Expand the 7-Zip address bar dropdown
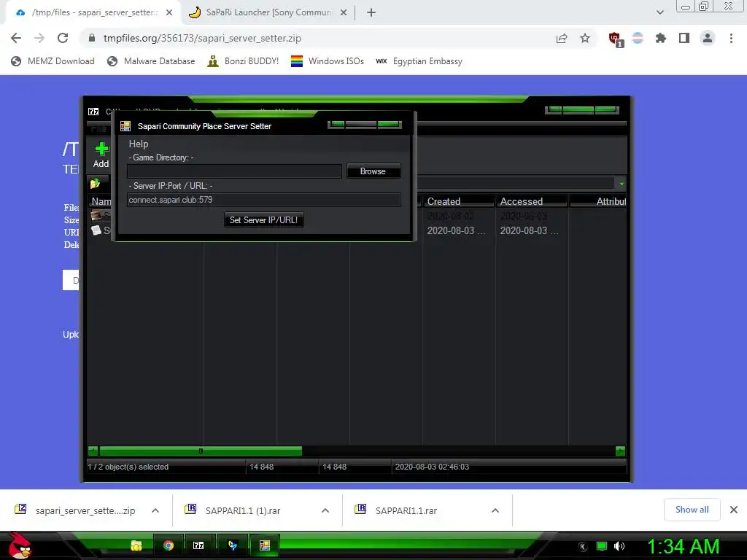The width and height of the screenshot is (747, 560). point(622,183)
